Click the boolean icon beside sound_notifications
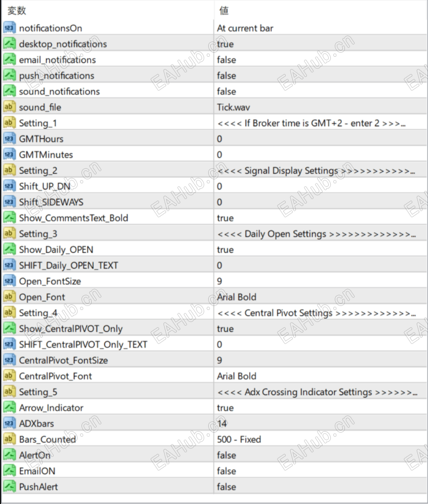Screen dimensions: 428x504 pos(9,91)
